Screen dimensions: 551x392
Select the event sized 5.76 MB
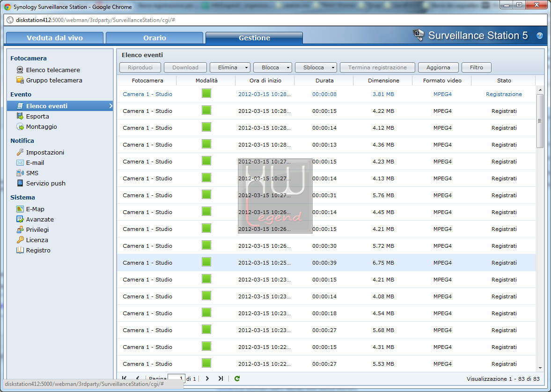click(326, 195)
